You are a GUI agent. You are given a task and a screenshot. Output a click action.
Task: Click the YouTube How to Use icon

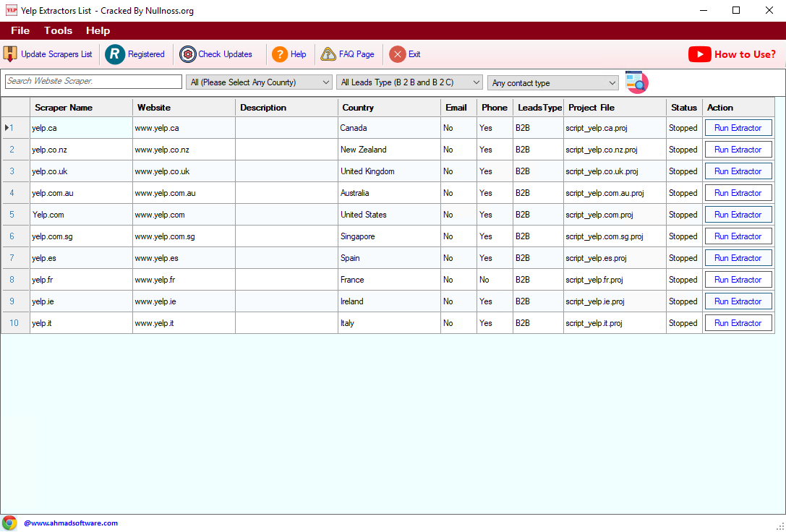(x=699, y=54)
